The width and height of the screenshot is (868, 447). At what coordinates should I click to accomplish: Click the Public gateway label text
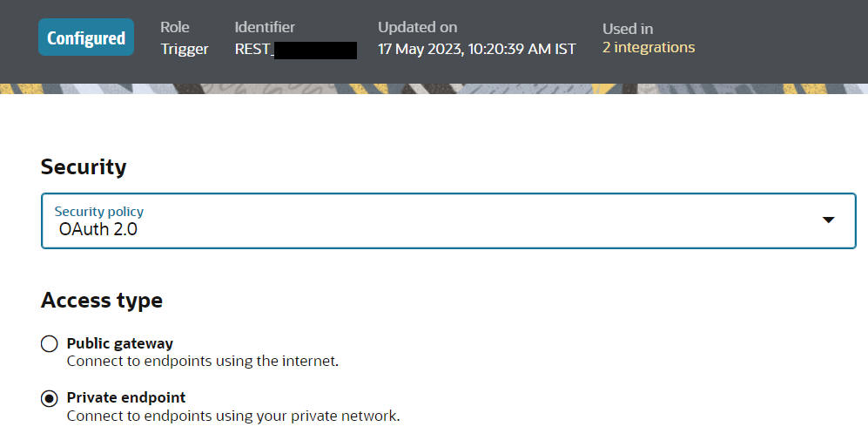[x=120, y=343]
